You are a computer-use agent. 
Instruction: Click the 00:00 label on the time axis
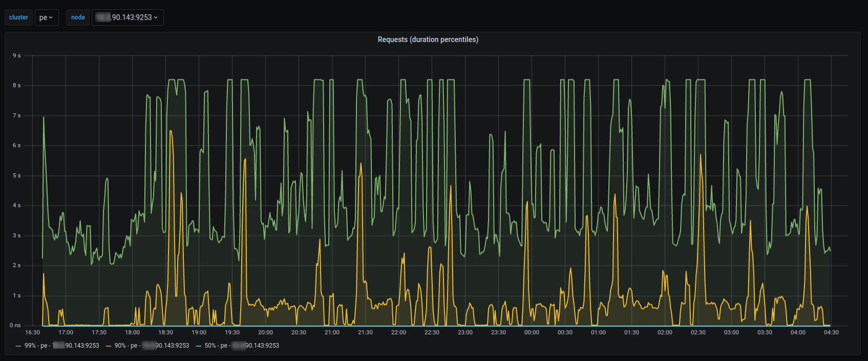tap(532, 332)
